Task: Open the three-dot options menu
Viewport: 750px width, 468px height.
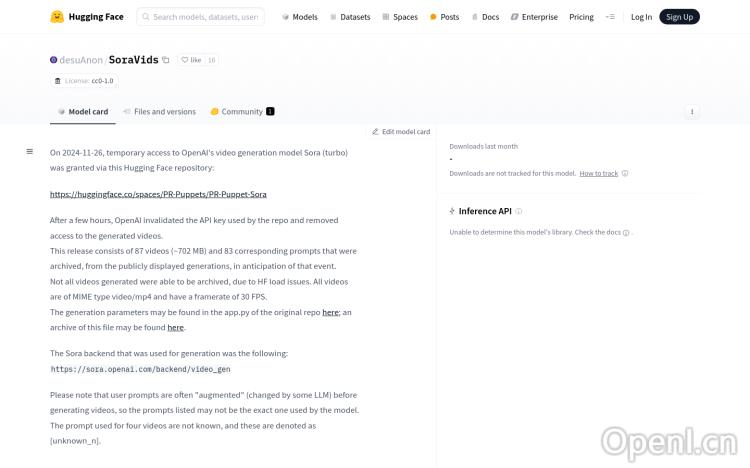Action: coord(692,112)
